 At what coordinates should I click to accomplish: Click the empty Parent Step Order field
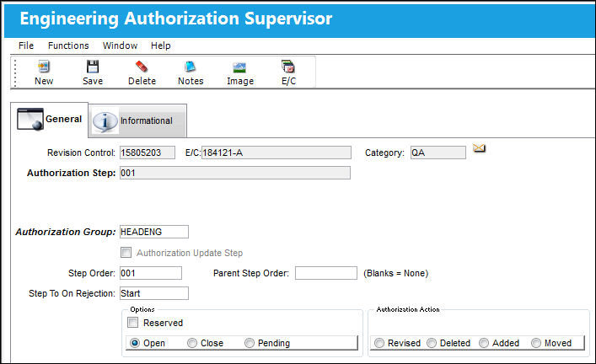click(x=326, y=273)
